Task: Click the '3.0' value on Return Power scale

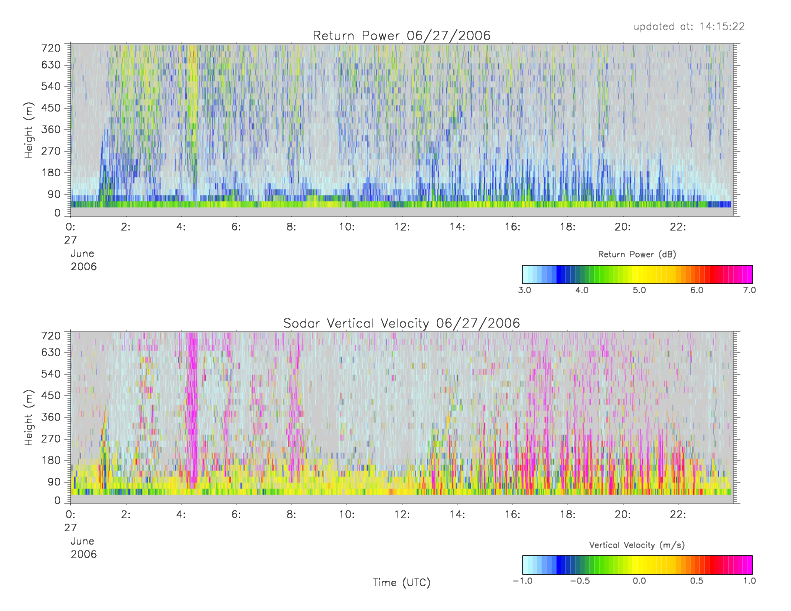Action: coord(525,290)
